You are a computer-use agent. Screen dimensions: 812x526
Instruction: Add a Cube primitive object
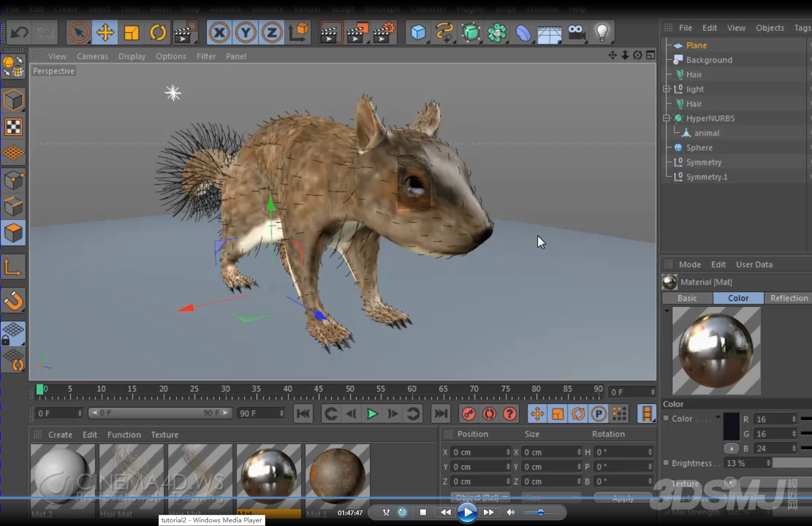(418, 33)
